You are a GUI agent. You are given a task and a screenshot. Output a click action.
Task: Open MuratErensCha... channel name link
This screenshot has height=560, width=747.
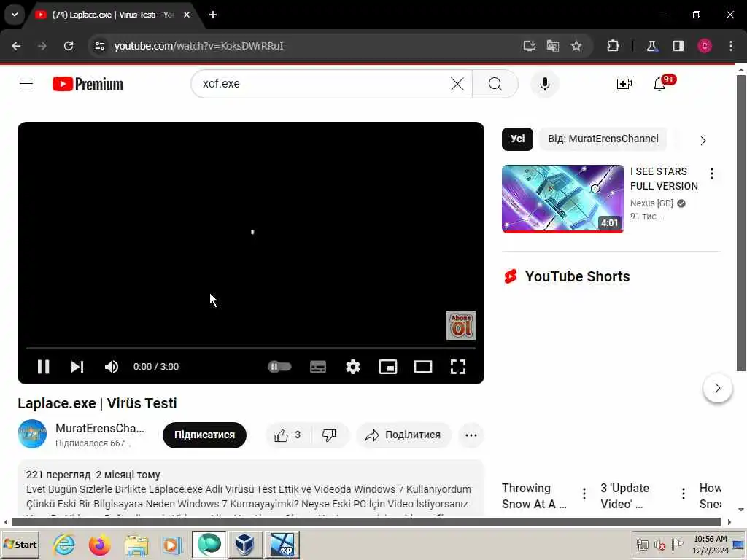coord(99,428)
